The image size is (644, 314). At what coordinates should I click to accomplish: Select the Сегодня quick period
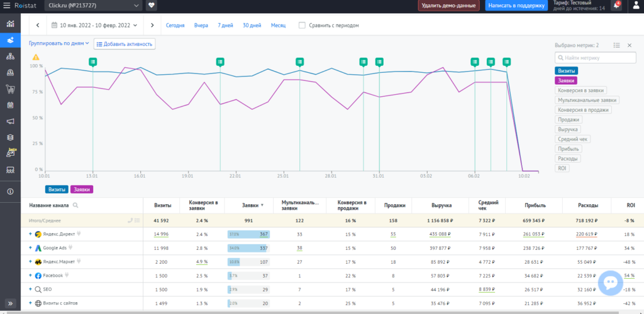(x=175, y=26)
